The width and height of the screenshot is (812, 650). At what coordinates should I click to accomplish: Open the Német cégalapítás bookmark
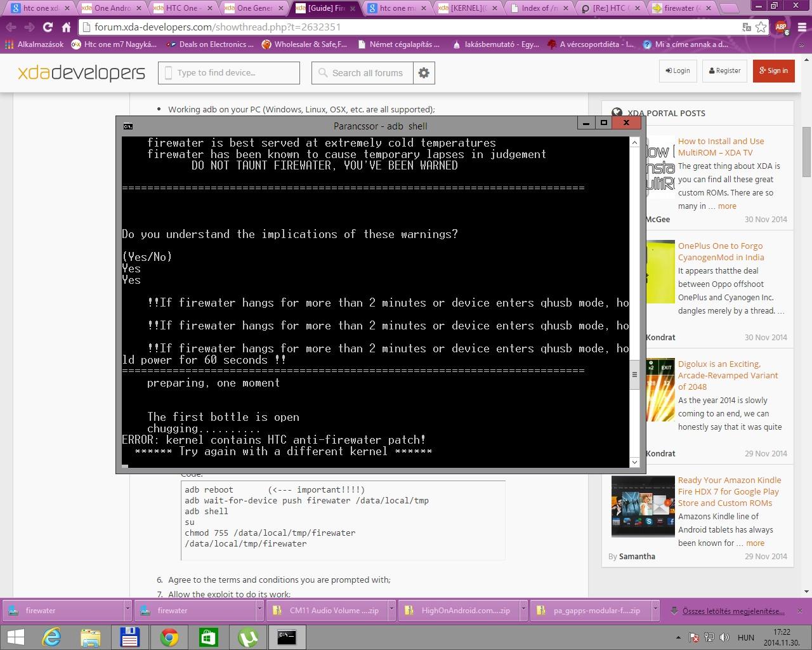pyautogui.click(x=399, y=44)
